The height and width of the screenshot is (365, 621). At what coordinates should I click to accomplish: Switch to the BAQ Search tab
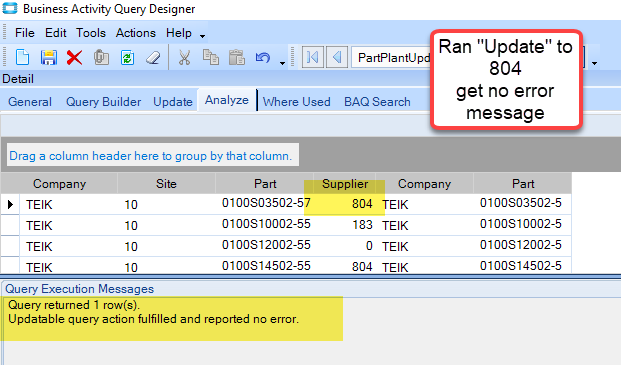tap(377, 102)
